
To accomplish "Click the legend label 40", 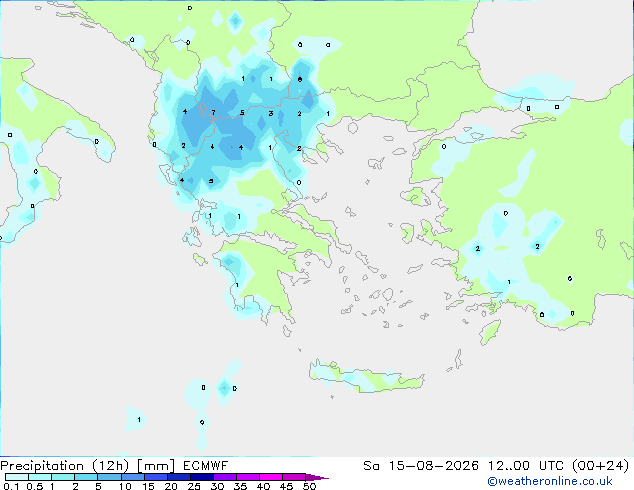I will pos(263,486).
